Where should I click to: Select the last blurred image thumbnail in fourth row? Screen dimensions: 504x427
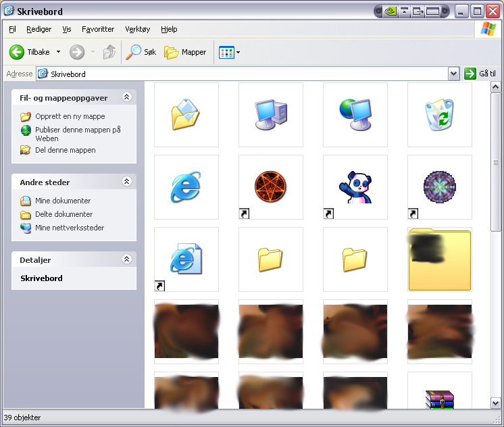[x=439, y=331]
